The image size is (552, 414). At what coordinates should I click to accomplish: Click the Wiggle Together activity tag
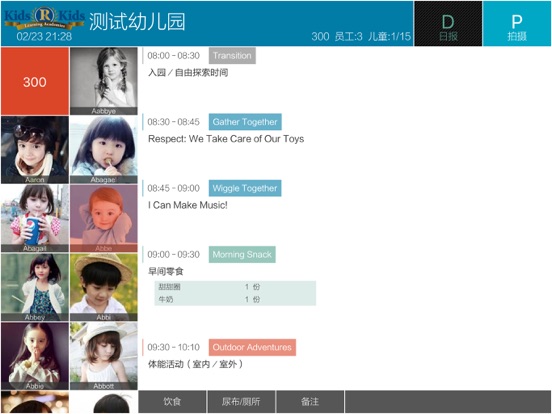245,188
